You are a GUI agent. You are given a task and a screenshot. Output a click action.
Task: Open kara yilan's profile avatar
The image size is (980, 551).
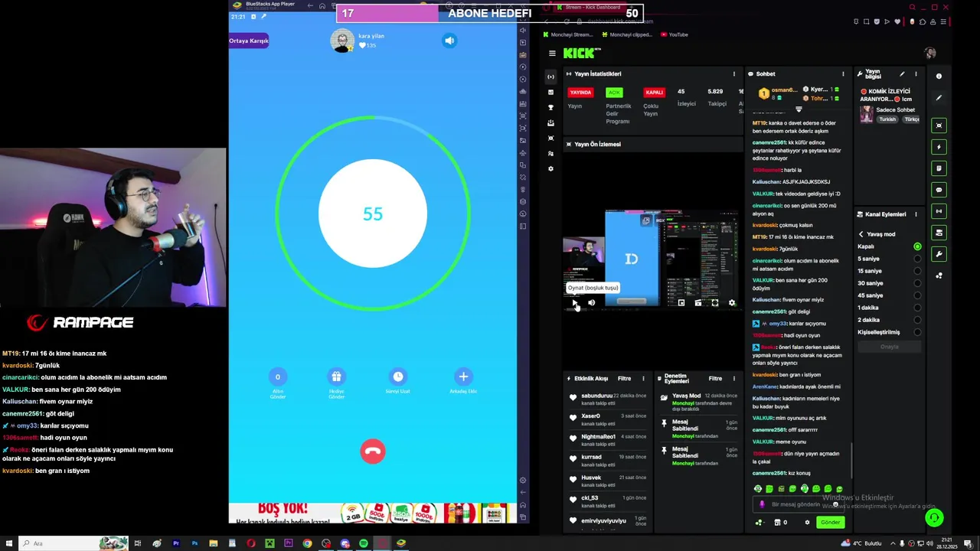pos(342,41)
